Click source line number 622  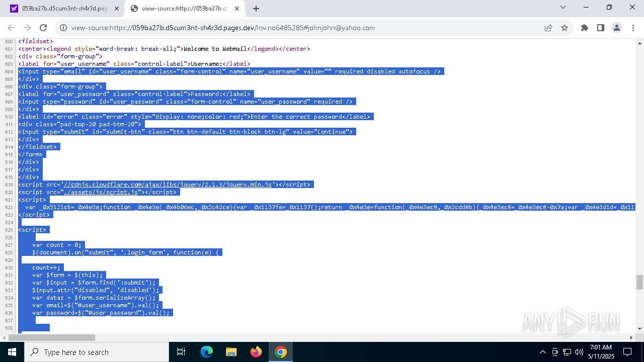(x=9, y=207)
